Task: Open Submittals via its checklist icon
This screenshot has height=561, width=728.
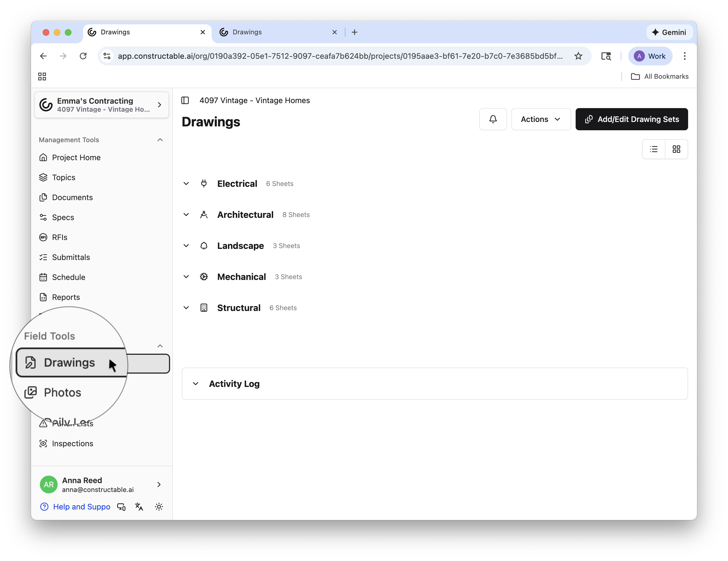Action: (43, 257)
